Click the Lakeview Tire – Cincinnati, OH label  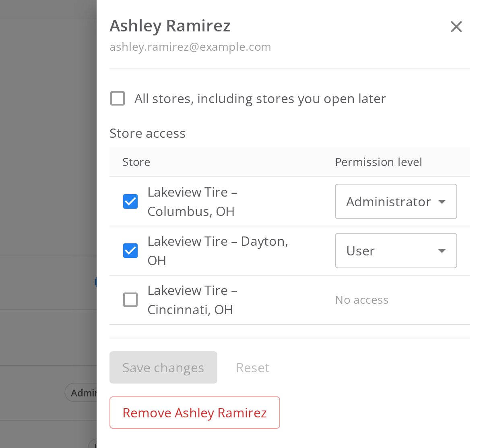point(193,300)
